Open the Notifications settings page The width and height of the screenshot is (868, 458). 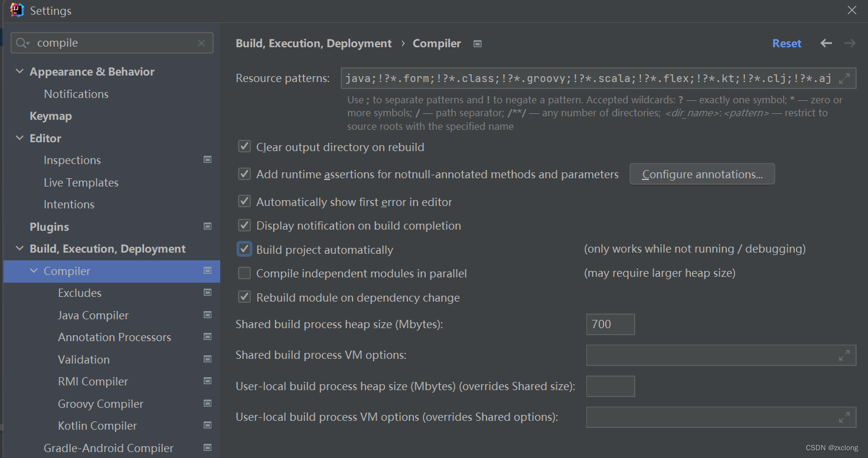(x=76, y=94)
